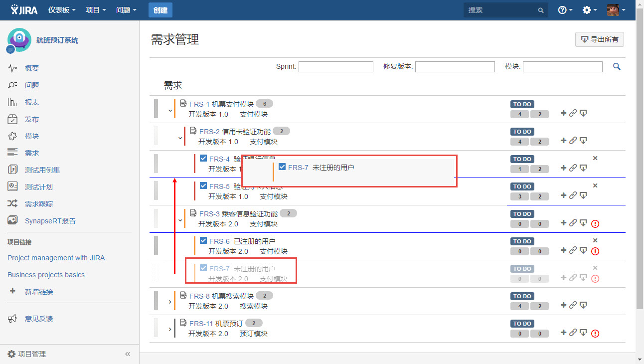Image resolution: width=644 pixels, height=364 pixels.
Task: Open the 问题 dropdown in top navigation
Action: tap(126, 10)
